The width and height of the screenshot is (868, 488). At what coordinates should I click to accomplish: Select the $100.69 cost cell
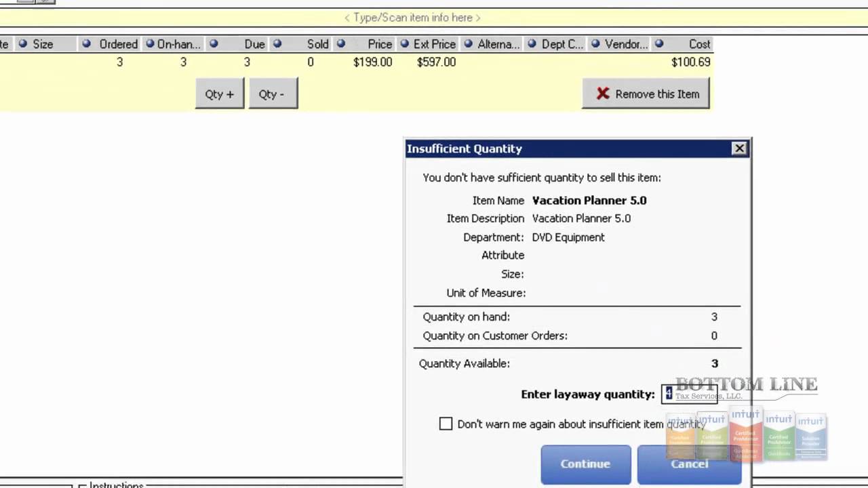pyautogui.click(x=690, y=62)
